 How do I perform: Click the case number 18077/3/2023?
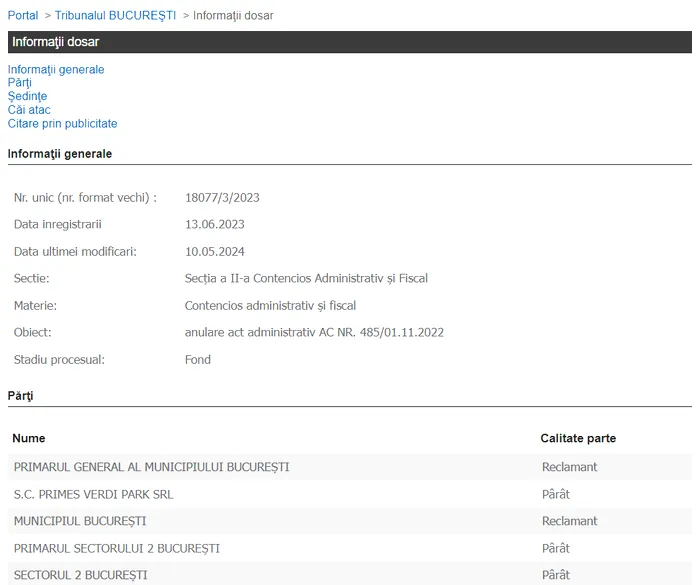pyautogui.click(x=222, y=198)
